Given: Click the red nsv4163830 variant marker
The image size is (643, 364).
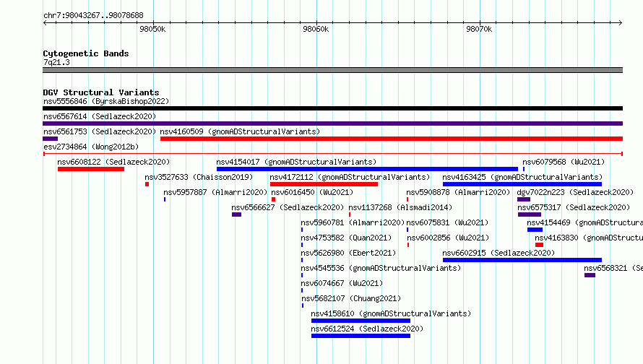Looking at the screenshot, I should pos(539,245).
